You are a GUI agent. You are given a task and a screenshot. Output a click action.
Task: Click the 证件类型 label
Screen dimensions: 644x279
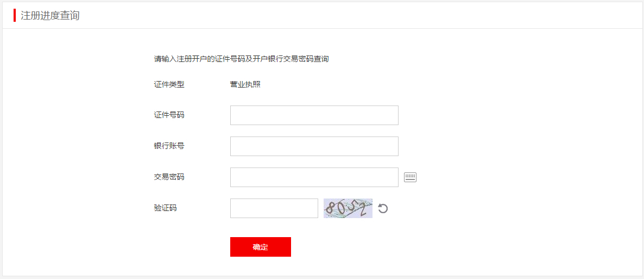[169, 85]
